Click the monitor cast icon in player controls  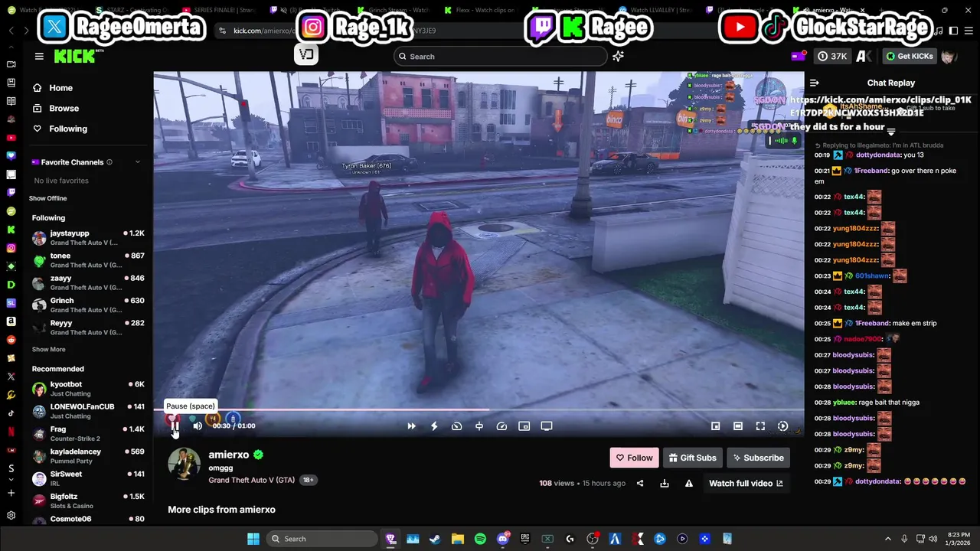pyautogui.click(x=547, y=426)
